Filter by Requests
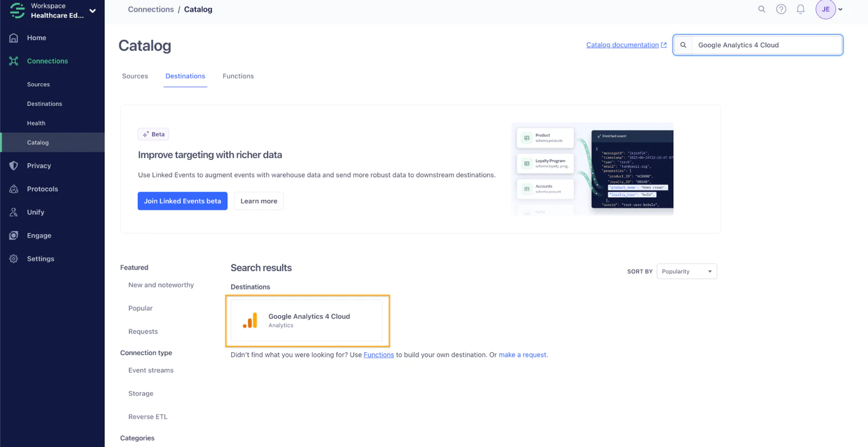 tap(143, 331)
